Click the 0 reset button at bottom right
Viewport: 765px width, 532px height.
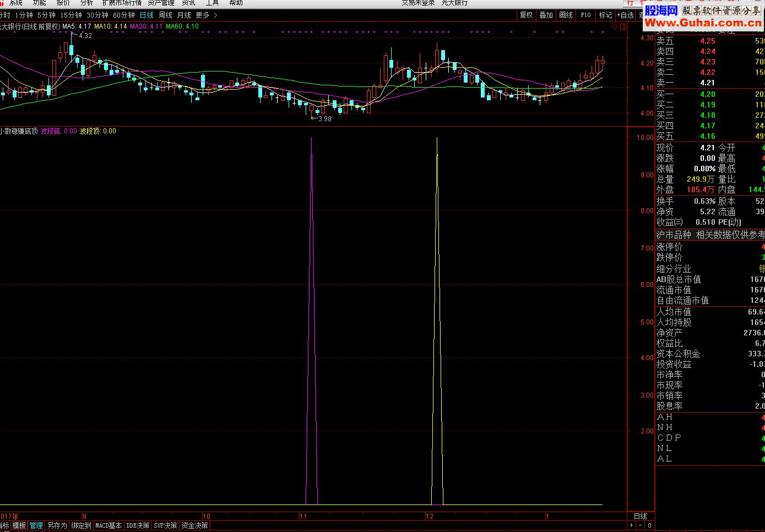[649, 525]
